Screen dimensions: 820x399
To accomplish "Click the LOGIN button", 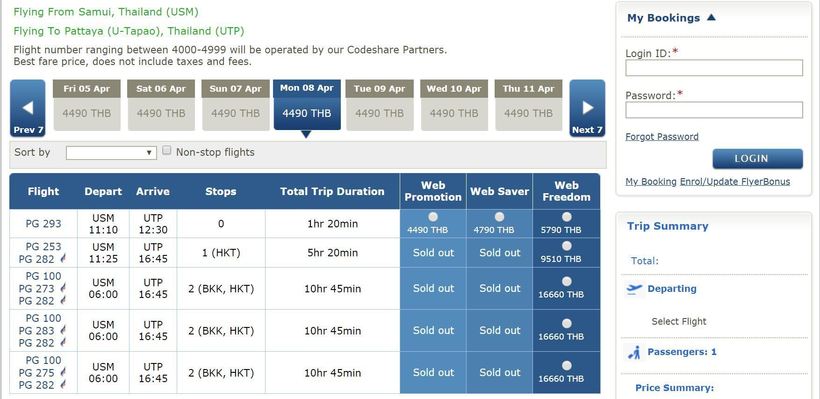I will [x=757, y=158].
